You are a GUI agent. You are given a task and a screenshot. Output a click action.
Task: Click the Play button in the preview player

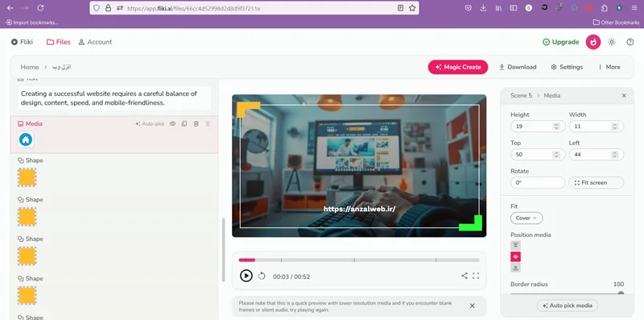(246, 276)
